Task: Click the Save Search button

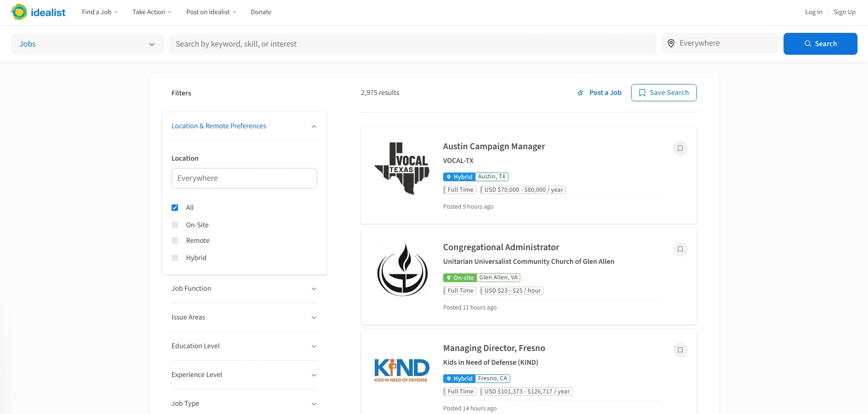Action: point(664,93)
